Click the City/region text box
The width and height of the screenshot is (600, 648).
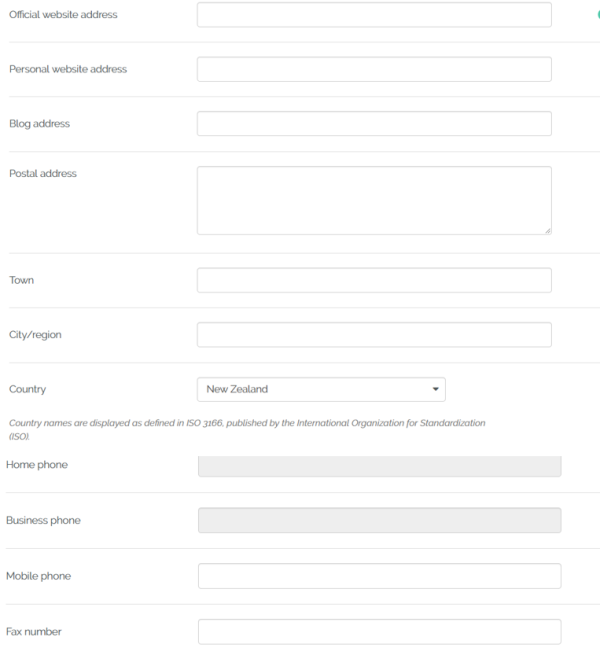(374, 335)
